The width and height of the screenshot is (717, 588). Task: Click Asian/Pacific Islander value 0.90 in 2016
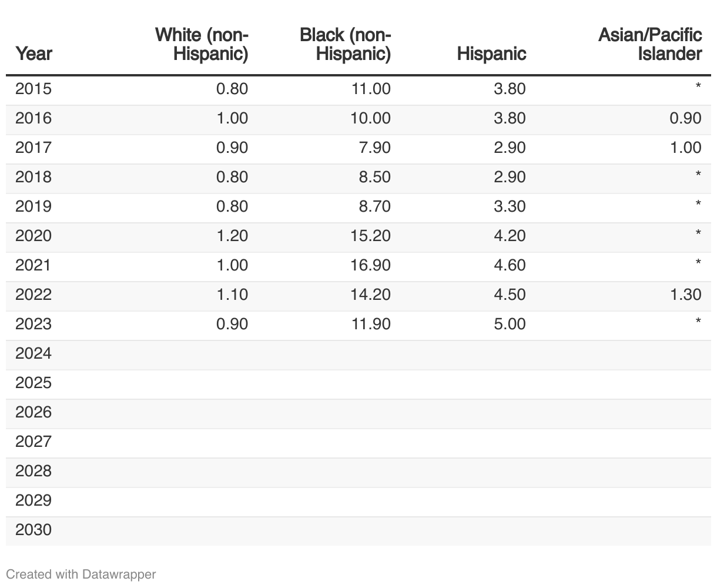click(685, 118)
